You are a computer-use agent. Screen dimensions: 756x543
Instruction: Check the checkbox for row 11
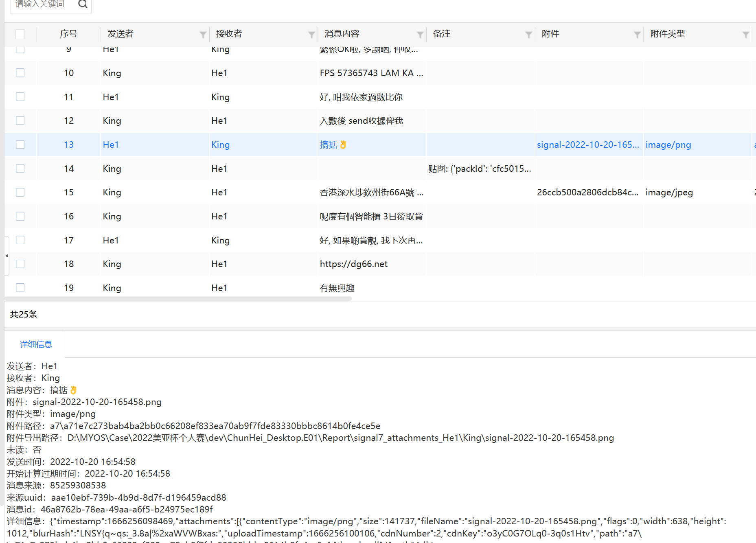tap(20, 96)
